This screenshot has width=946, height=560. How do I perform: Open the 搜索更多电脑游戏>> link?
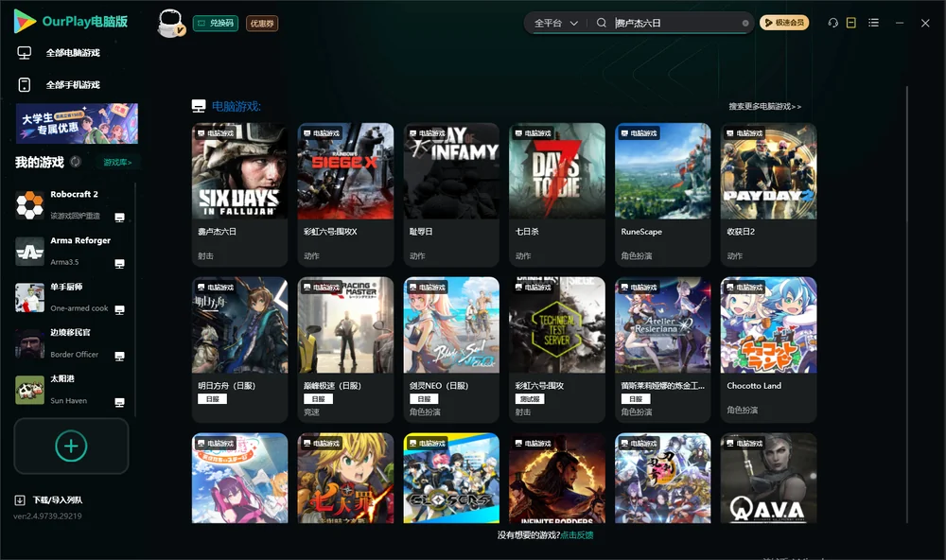(764, 106)
